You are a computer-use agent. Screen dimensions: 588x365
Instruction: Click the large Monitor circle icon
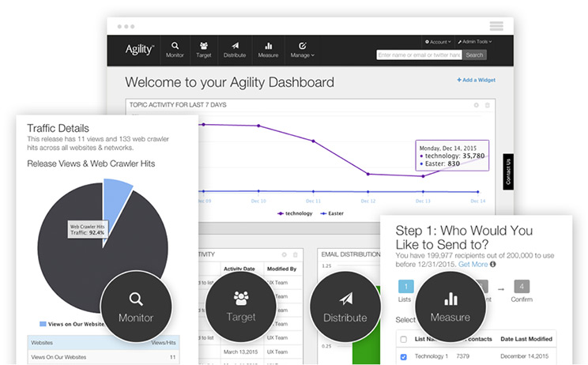(136, 306)
